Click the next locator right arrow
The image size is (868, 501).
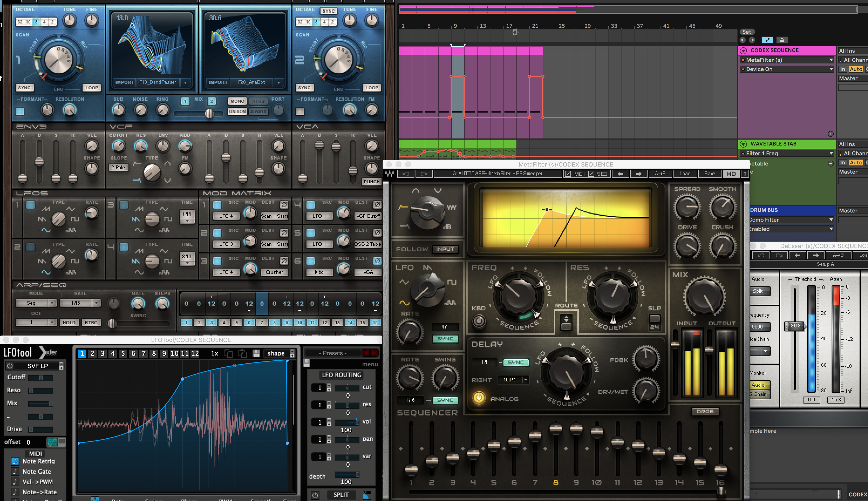click(752, 40)
